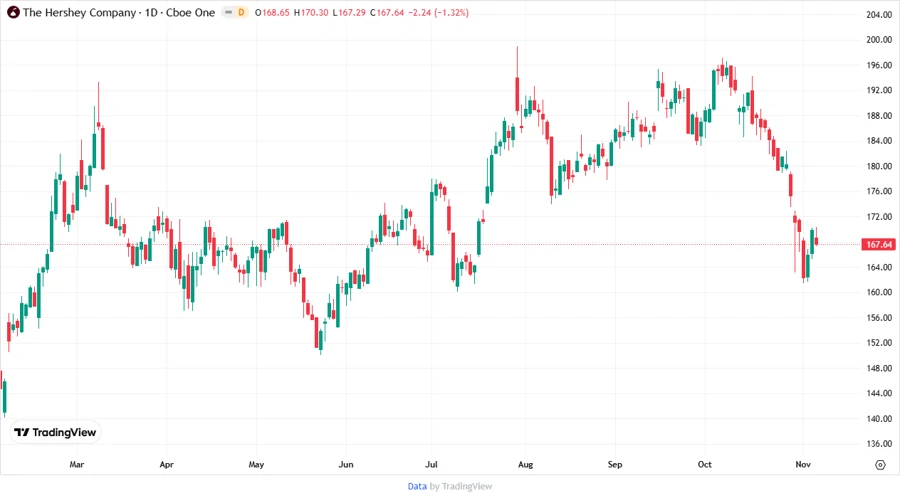Click the Nov label on time axis
Viewport: 900px width, 498px height.
803,464
